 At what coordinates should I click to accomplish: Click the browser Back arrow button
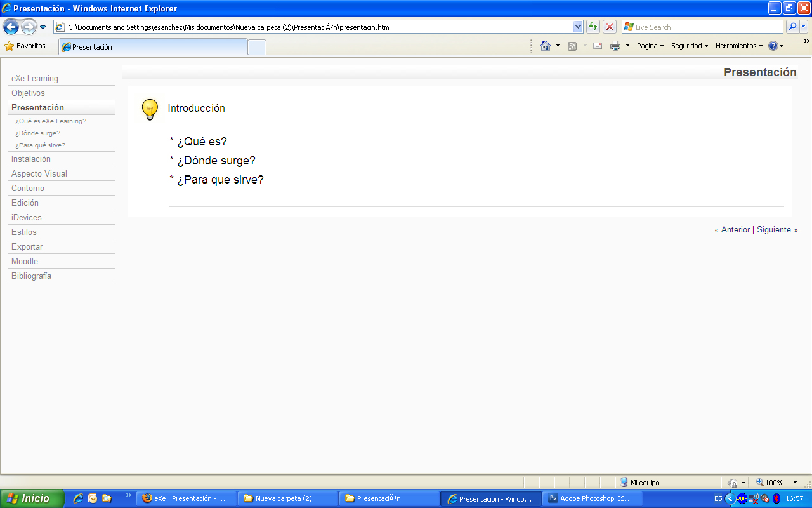pos(11,27)
